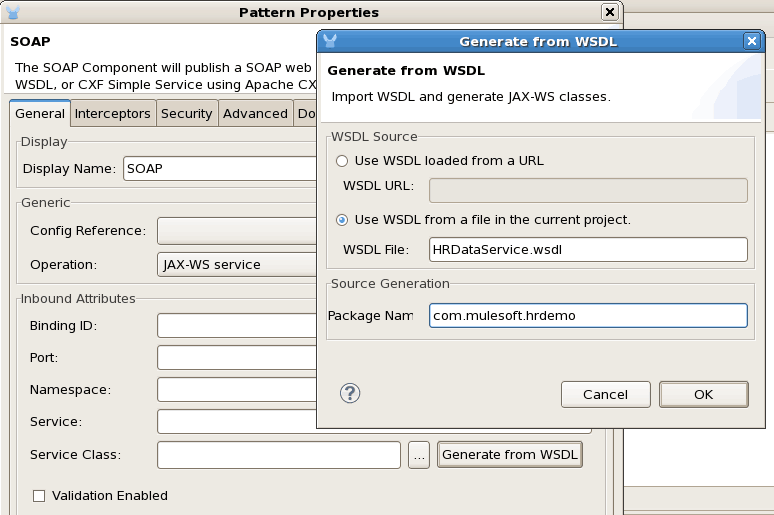Image resolution: width=774 pixels, height=515 pixels.
Task: Click the Mule icon in Generate from WSDL title bar
Action: pos(330,41)
